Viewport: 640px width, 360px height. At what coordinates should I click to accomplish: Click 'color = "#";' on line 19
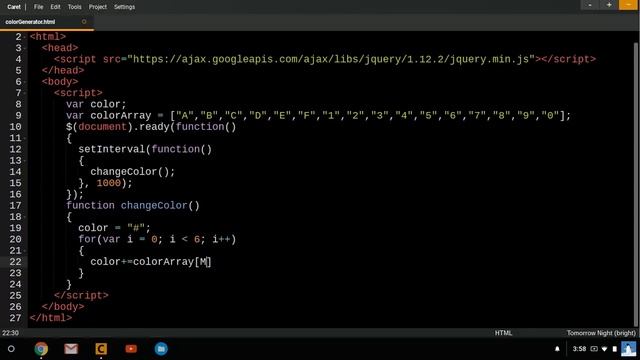(115, 228)
